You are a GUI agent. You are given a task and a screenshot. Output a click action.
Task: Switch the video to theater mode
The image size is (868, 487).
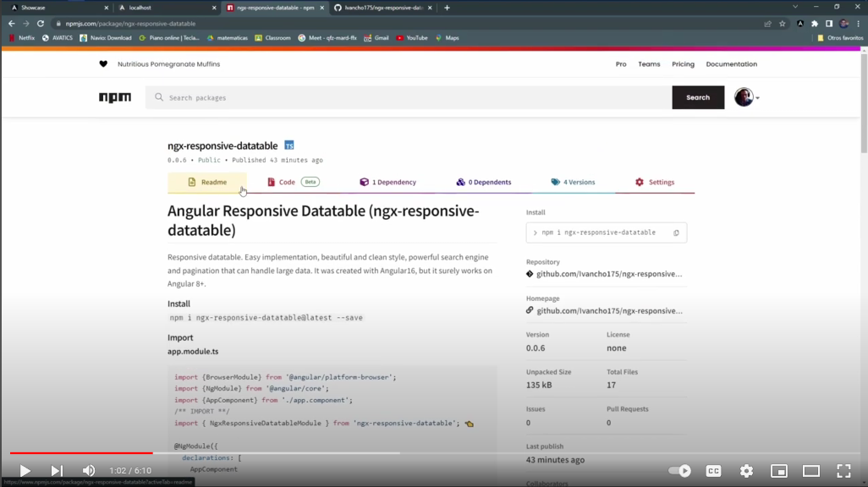point(810,471)
